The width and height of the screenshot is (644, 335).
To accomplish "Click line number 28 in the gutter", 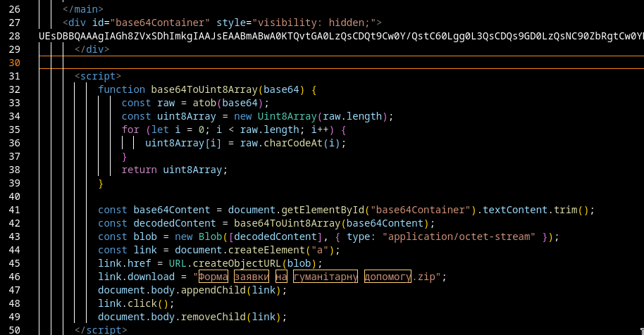I will point(14,36).
